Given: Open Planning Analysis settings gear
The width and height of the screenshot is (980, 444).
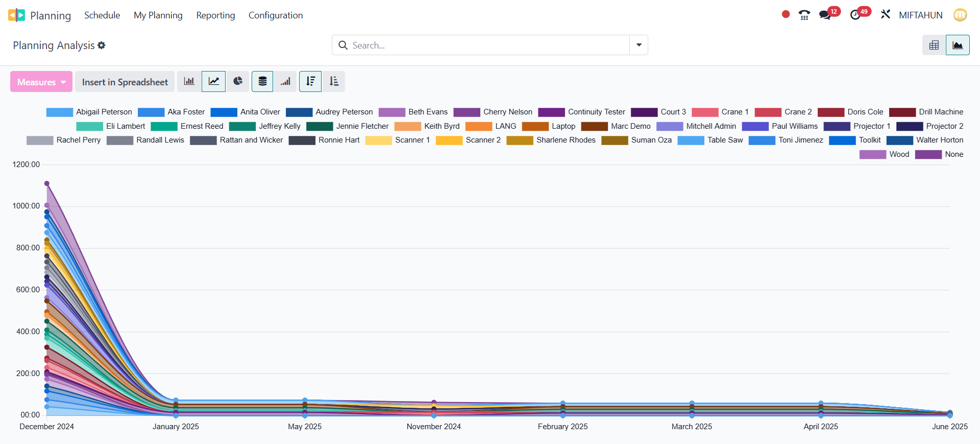Looking at the screenshot, I should click(102, 45).
